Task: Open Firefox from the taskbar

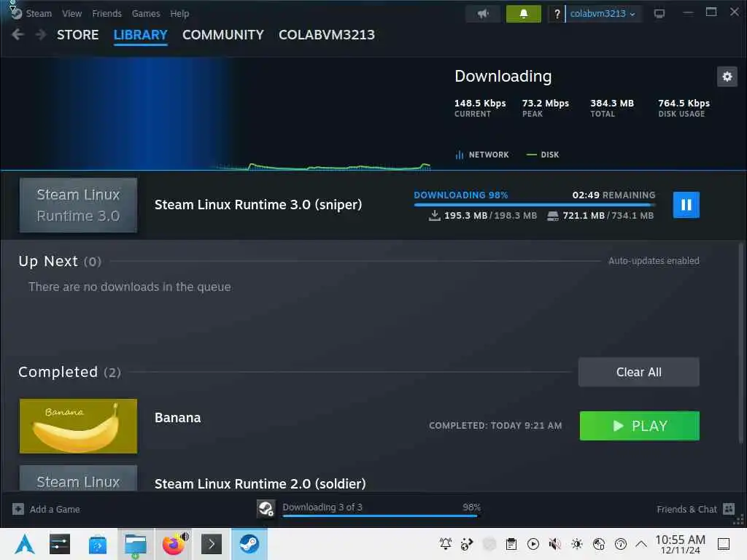Action: (x=174, y=544)
